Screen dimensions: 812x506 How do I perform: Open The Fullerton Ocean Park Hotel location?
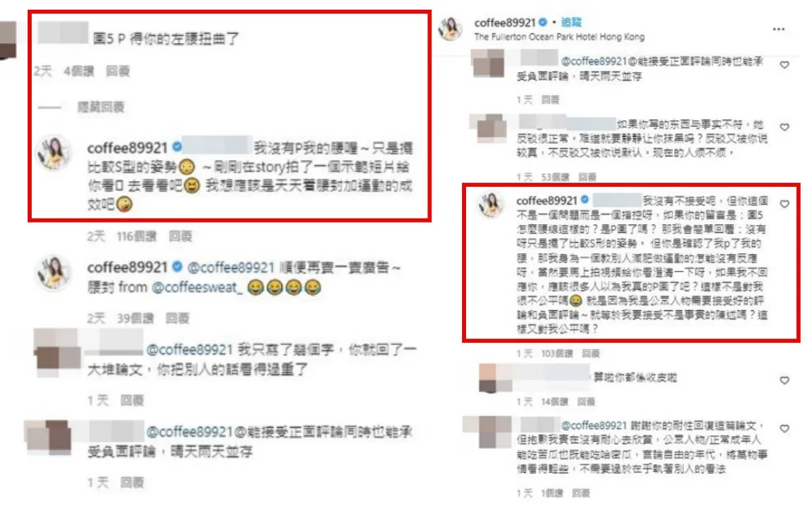[x=559, y=37]
